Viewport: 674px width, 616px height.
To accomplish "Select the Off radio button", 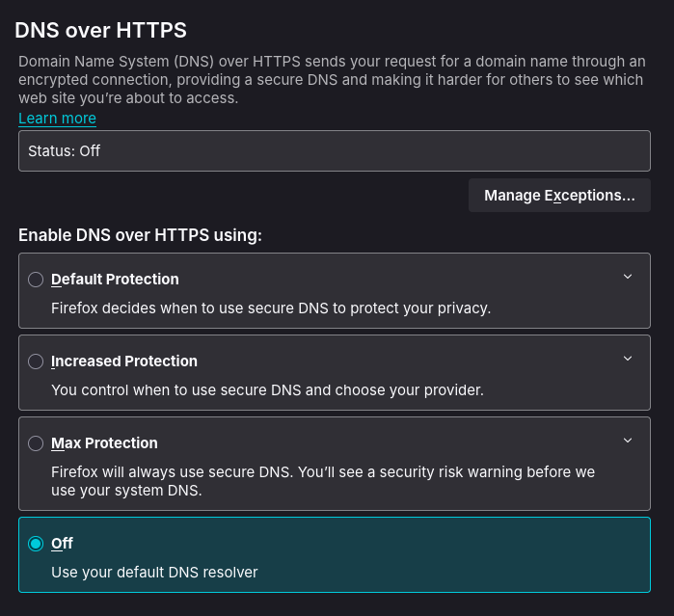I will 36,544.
